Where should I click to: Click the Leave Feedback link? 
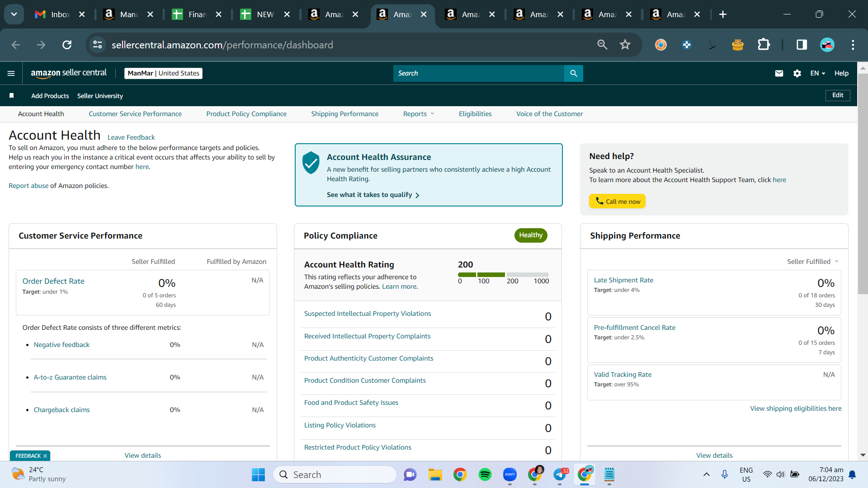pyautogui.click(x=131, y=137)
